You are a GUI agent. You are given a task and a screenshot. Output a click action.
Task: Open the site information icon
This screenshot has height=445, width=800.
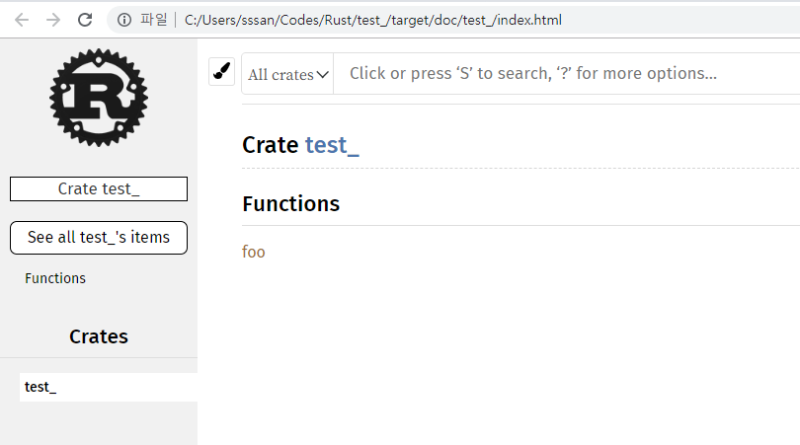pos(124,20)
